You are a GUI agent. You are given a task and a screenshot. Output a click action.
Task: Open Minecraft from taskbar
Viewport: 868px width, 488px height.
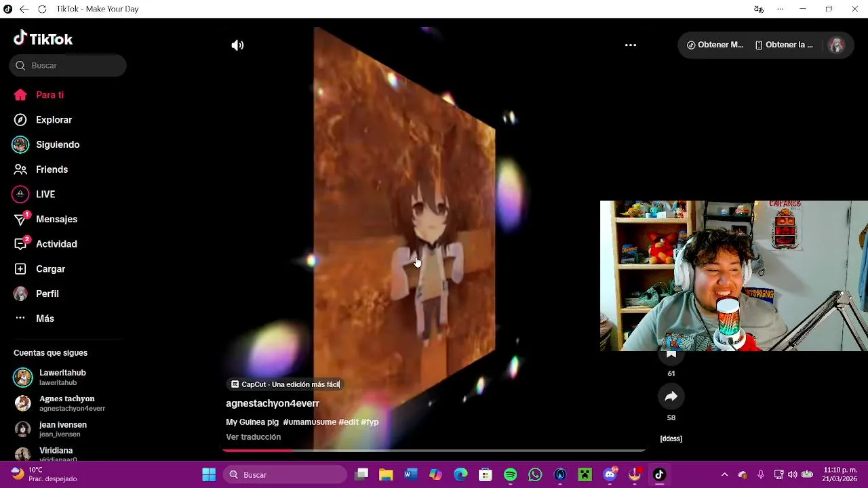click(x=585, y=474)
